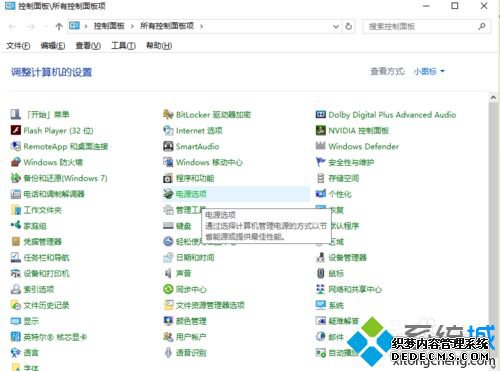Open Windows 防火墙 icon
Image resolution: width=500 pixels, height=371 pixels.
[16, 162]
